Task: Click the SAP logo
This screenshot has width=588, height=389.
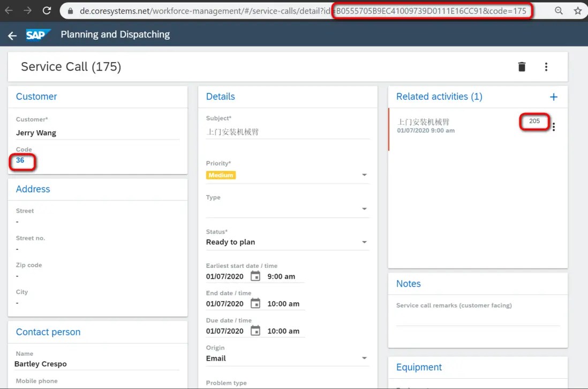Action: pos(39,34)
